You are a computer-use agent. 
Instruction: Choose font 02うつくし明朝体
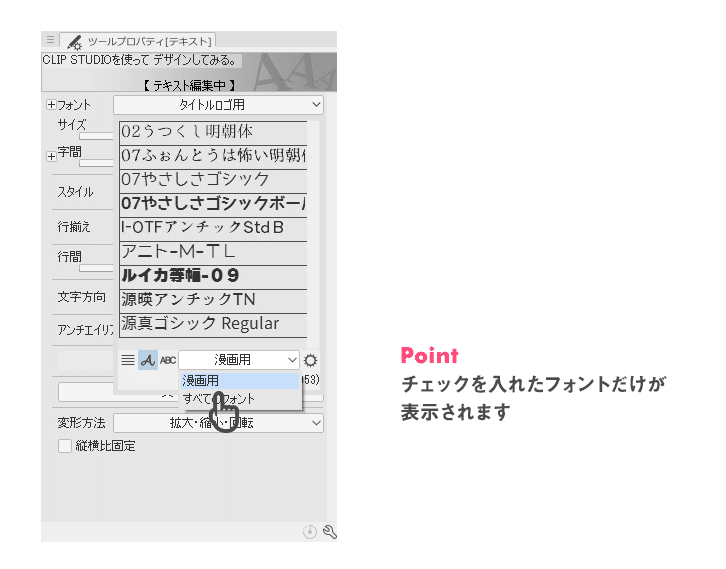point(213,132)
